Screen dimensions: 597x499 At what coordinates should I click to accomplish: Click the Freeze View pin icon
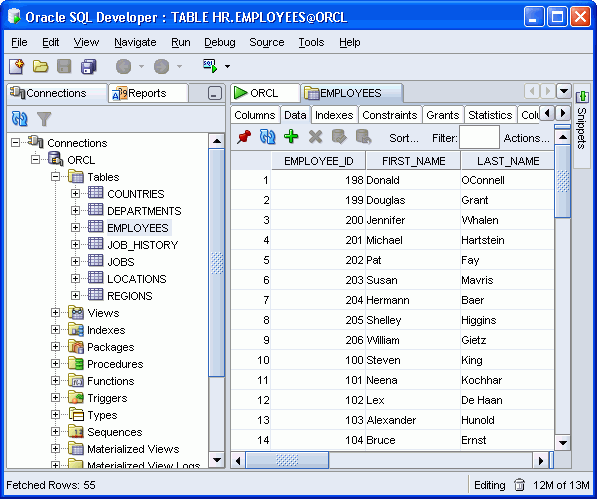(x=244, y=137)
